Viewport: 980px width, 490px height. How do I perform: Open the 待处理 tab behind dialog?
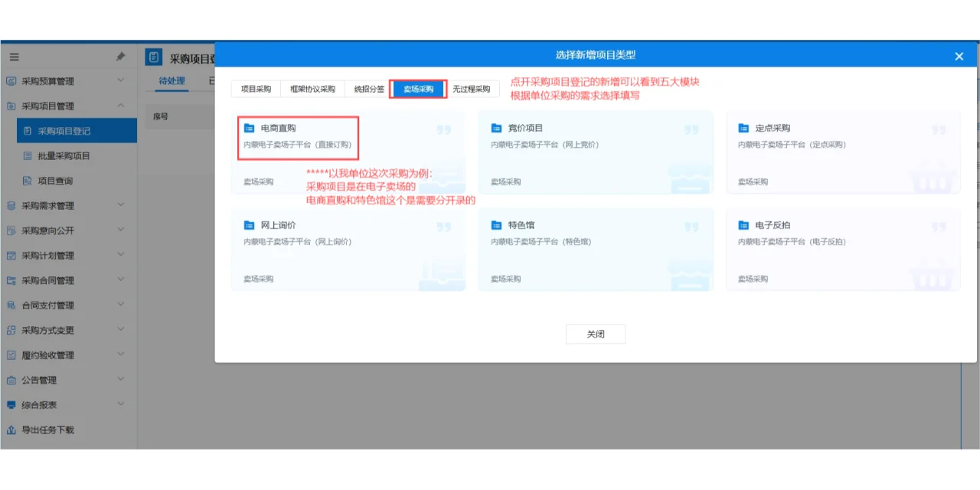coord(171,81)
